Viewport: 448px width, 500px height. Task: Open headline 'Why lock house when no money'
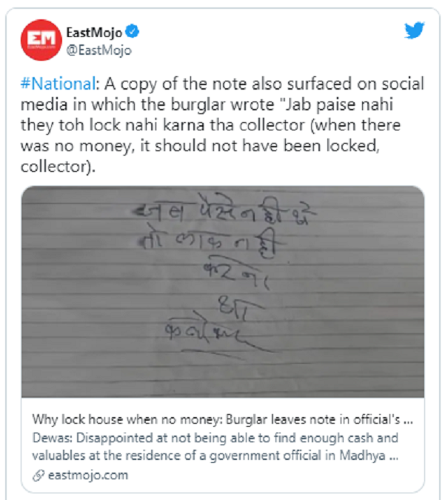pos(223,420)
